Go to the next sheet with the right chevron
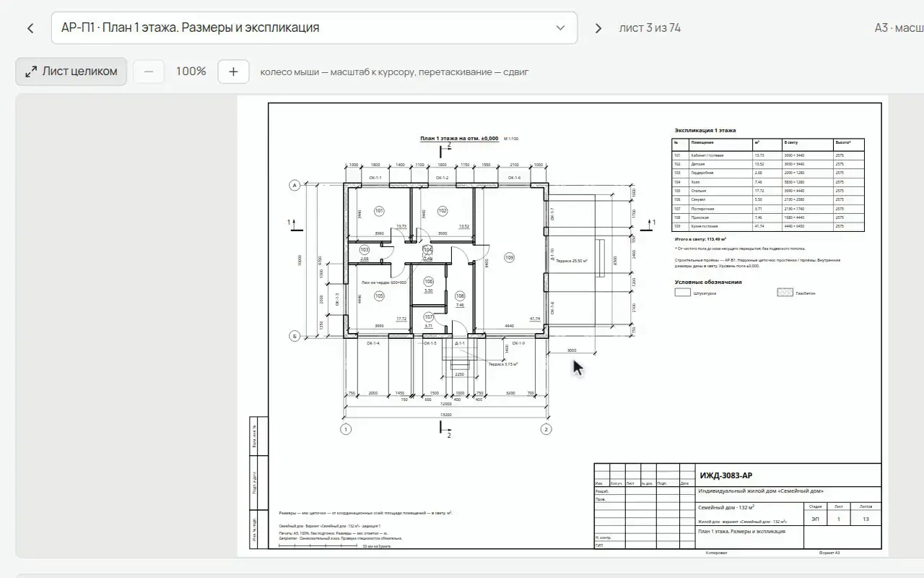The image size is (924, 578). [598, 28]
